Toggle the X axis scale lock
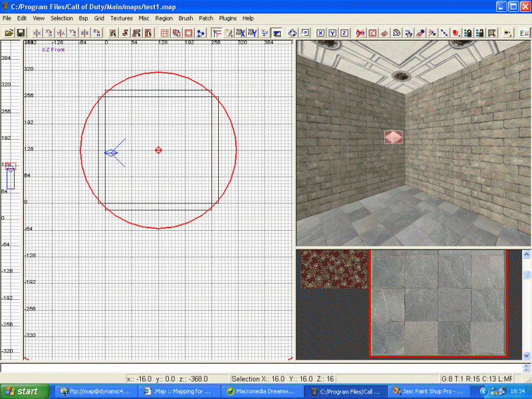This screenshot has height=399, width=532. coord(321,33)
